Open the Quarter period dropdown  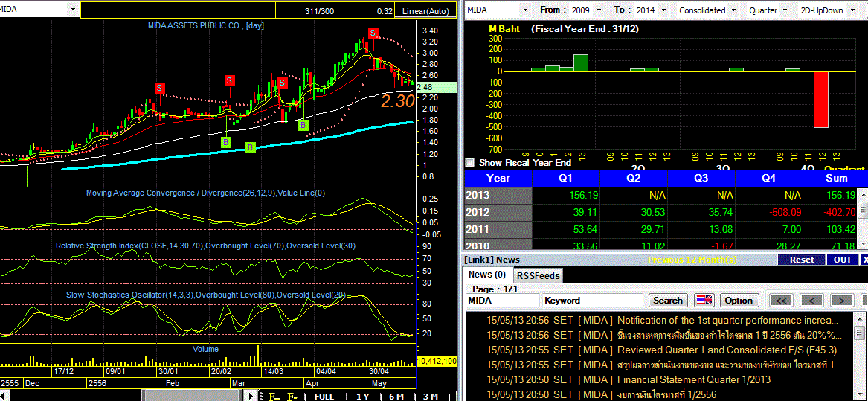785,10
